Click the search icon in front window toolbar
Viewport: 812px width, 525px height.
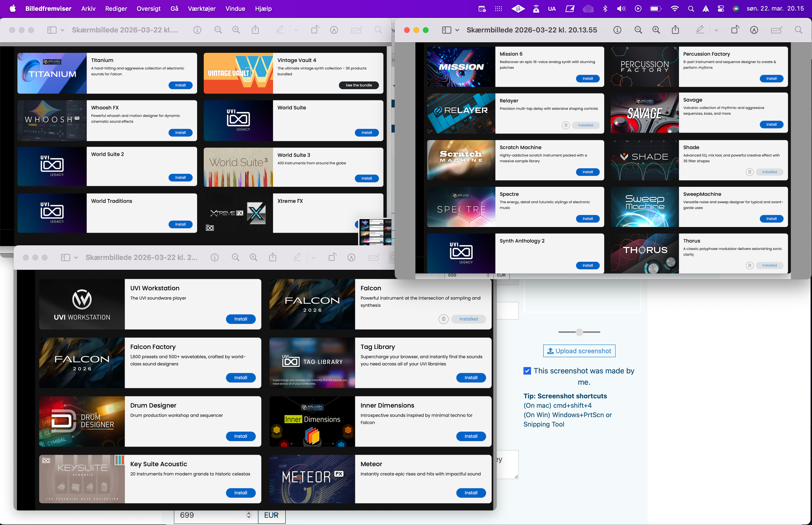click(798, 30)
